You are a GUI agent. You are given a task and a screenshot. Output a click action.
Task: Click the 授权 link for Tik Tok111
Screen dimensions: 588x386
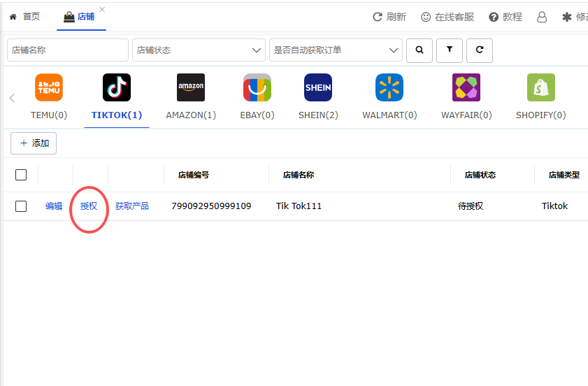pos(89,206)
